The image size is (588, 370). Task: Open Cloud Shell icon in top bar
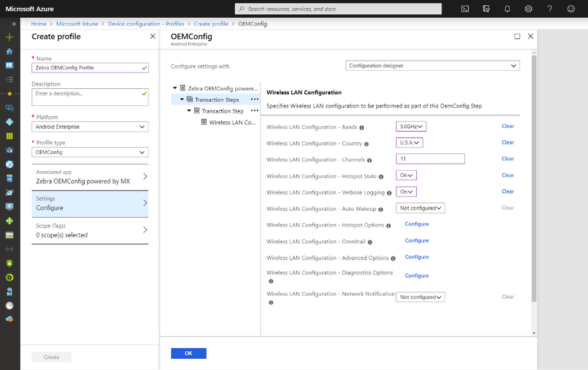pyautogui.click(x=465, y=9)
